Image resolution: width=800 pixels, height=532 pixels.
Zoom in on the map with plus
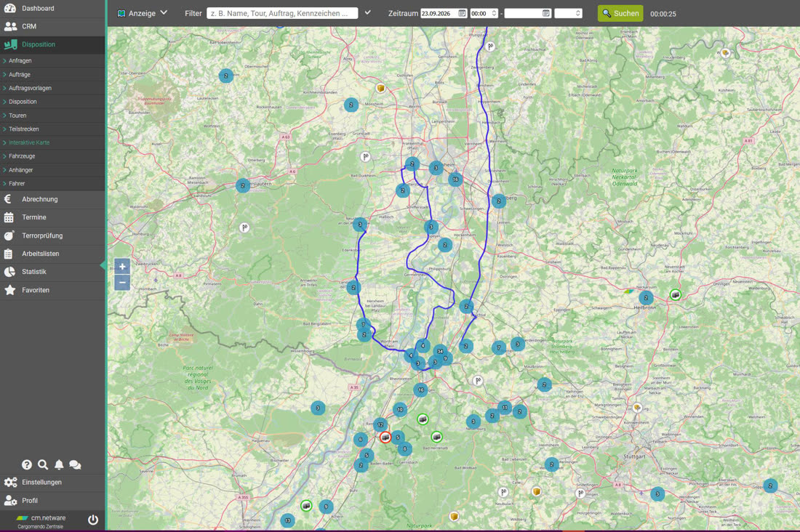[x=122, y=266]
